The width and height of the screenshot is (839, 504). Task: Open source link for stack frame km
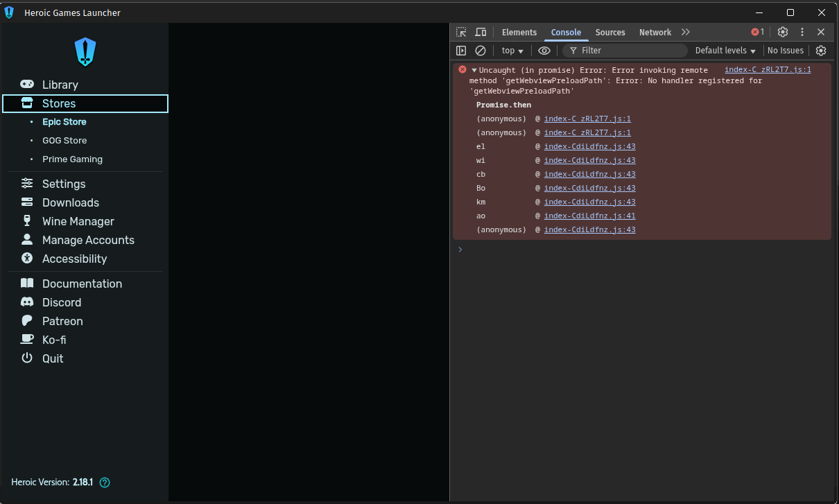click(x=589, y=202)
